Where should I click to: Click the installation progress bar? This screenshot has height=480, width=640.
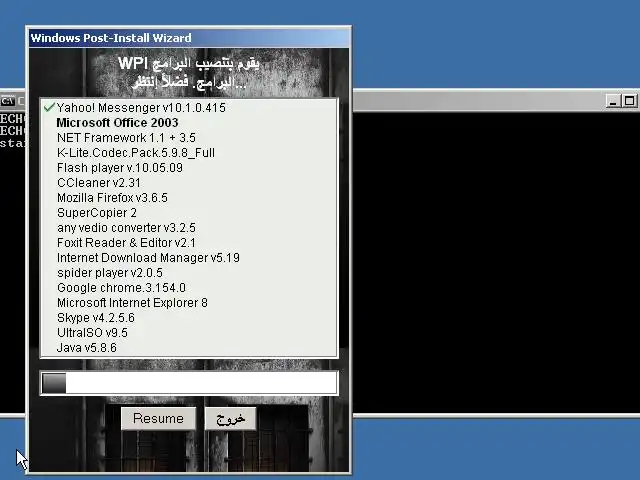(189, 383)
